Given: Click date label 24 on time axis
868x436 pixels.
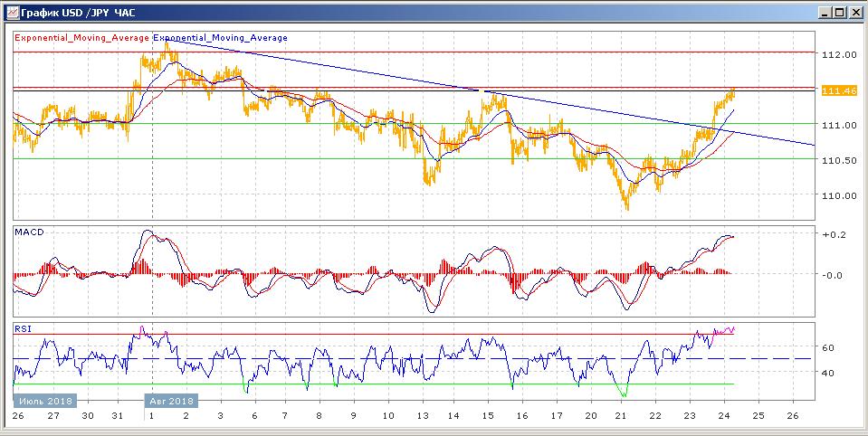Looking at the screenshot, I should tap(724, 416).
